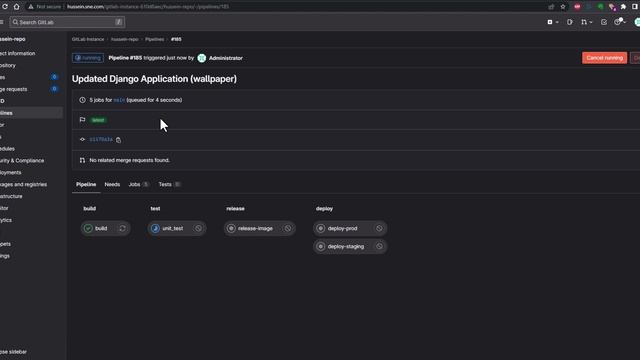Switch to the Jobs tab
The width and height of the screenshot is (640, 360).
pyautogui.click(x=139, y=184)
